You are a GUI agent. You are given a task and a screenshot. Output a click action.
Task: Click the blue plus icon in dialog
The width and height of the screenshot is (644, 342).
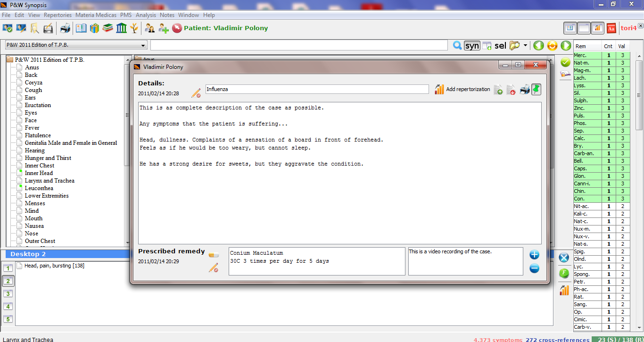coord(534,255)
